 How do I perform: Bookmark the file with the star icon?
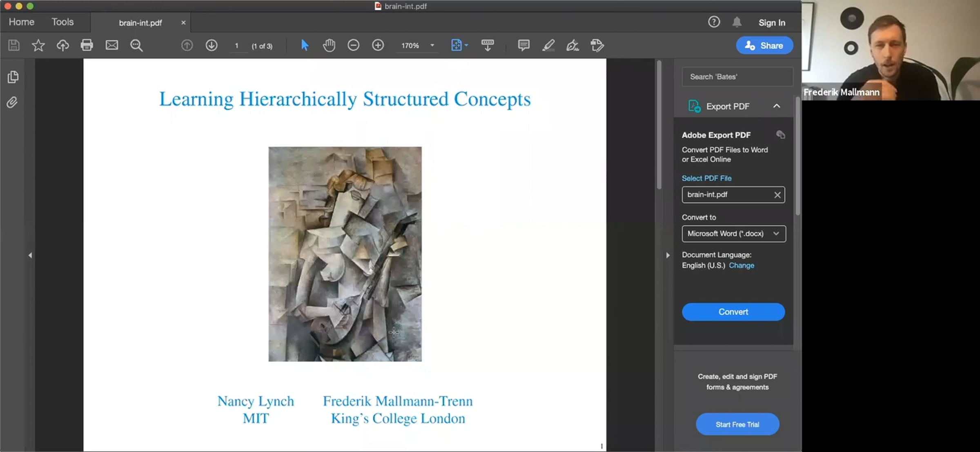point(38,45)
